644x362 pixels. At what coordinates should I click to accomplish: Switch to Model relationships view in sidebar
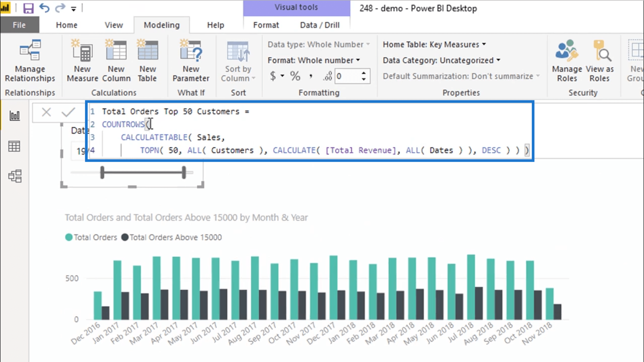click(x=14, y=176)
